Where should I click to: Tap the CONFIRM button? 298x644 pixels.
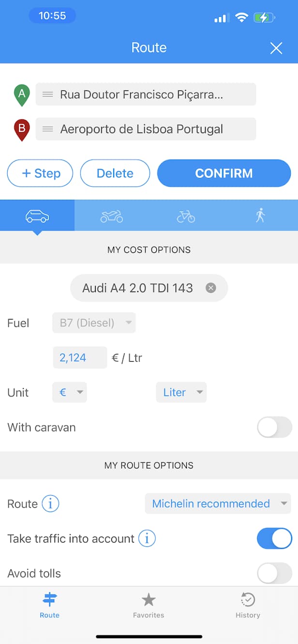coord(224,173)
